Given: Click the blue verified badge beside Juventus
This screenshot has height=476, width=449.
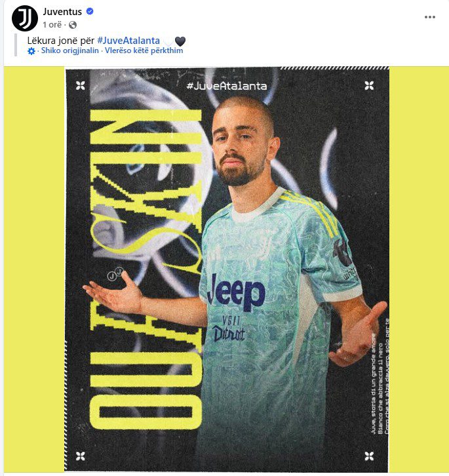Looking at the screenshot, I should pyautogui.click(x=90, y=12).
